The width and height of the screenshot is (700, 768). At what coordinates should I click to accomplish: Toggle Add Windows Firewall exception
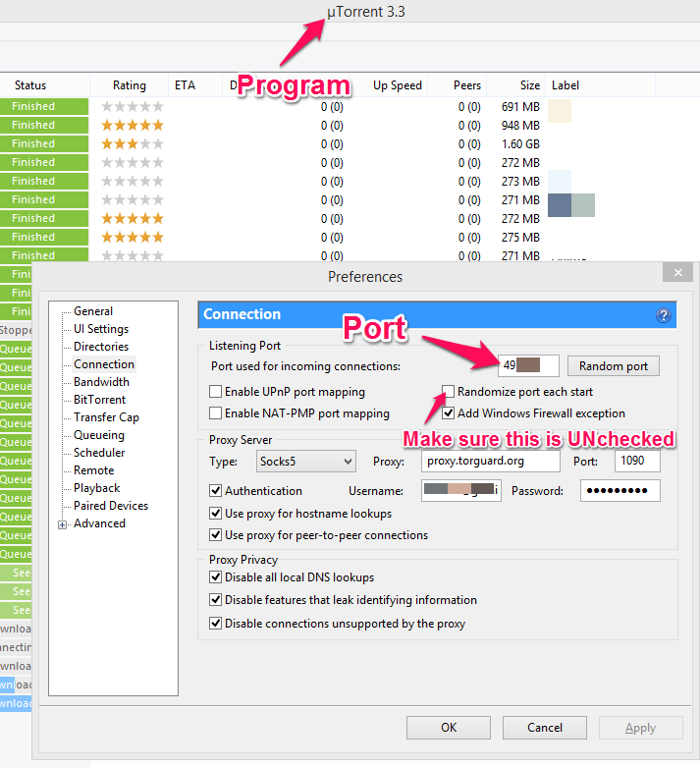click(x=448, y=412)
